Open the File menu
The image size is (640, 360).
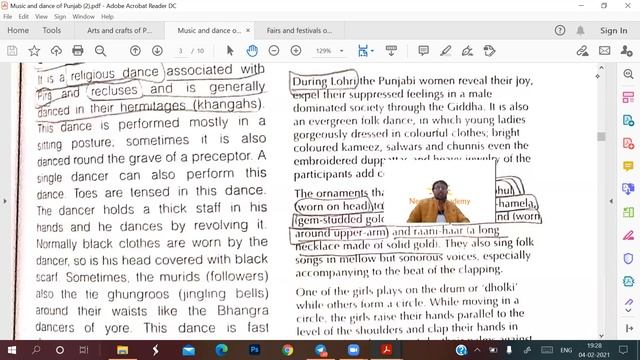tap(7, 17)
